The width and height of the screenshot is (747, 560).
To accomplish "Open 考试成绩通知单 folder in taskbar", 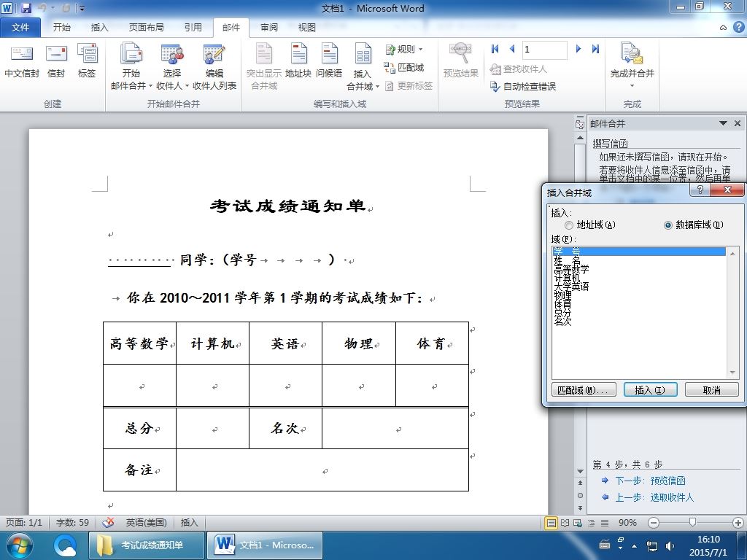I will click(147, 545).
